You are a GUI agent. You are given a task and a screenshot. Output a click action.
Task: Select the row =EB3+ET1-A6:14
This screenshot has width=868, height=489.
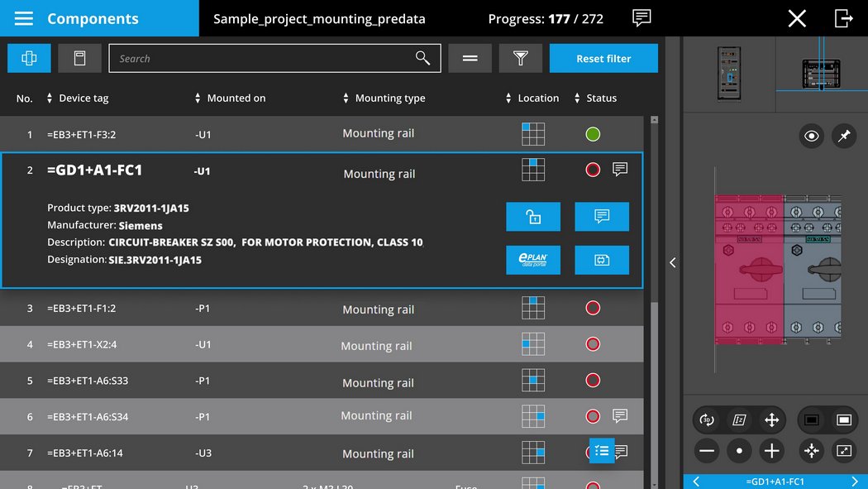(x=322, y=453)
